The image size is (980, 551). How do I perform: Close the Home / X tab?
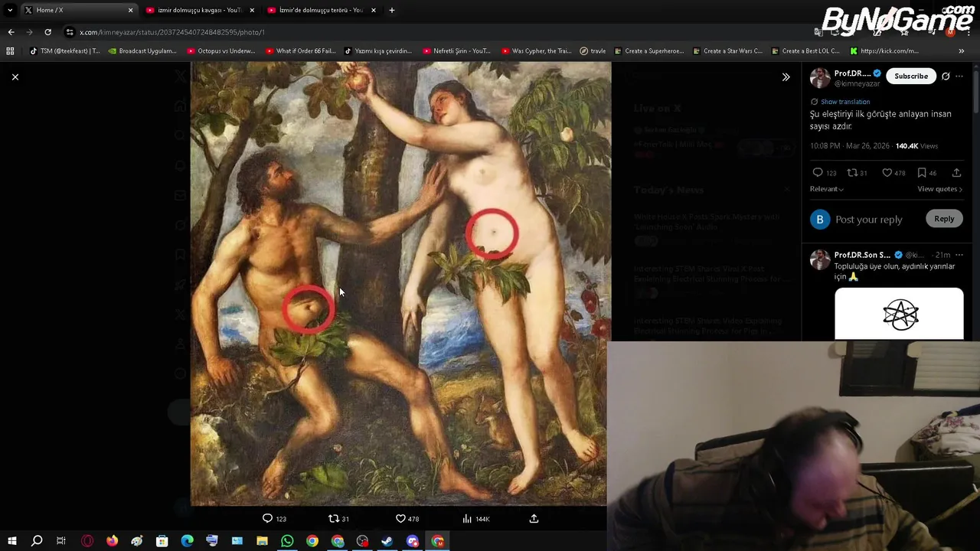pyautogui.click(x=130, y=10)
